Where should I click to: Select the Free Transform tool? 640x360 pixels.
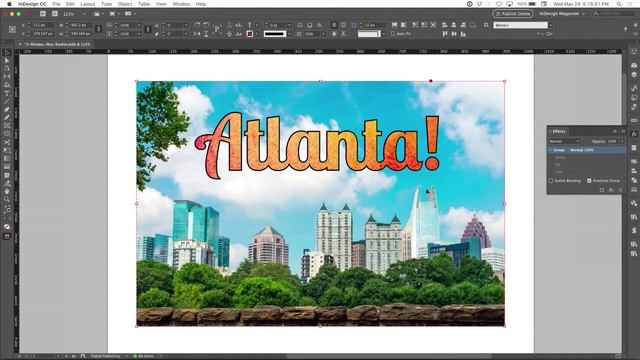(7, 150)
